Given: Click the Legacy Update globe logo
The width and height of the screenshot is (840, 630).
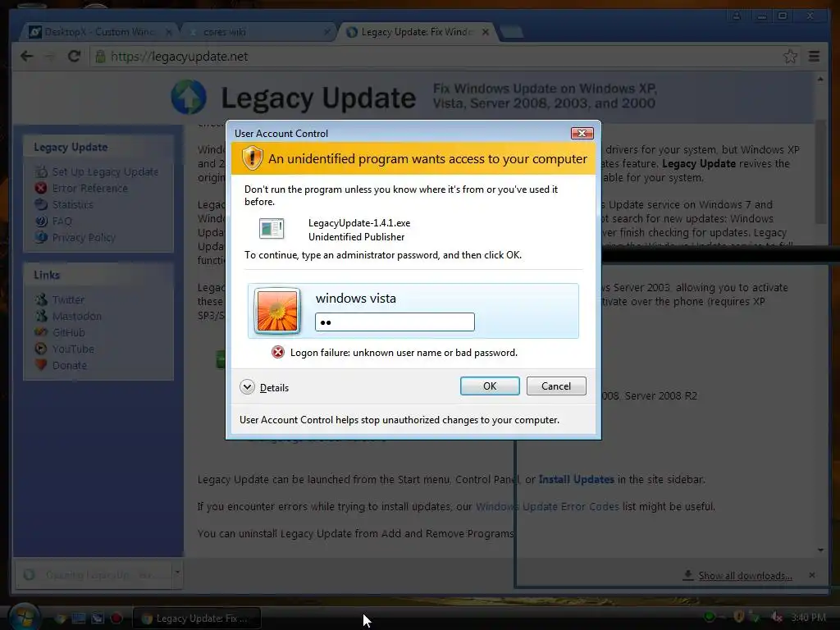Looking at the screenshot, I should pos(189,98).
